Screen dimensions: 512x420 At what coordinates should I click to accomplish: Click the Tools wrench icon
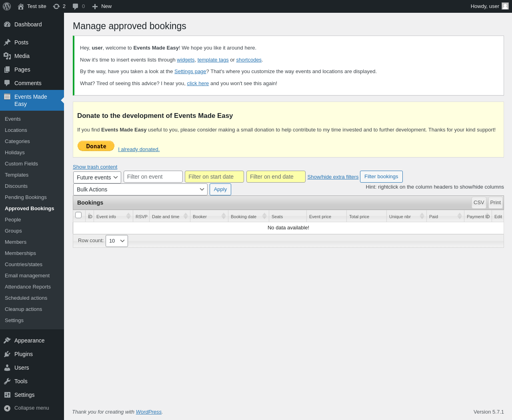tap(7, 381)
